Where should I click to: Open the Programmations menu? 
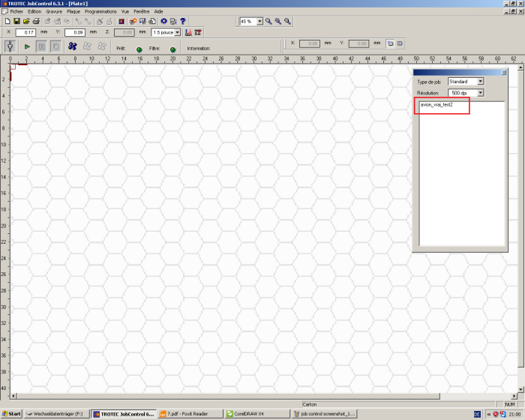(100, 11)
